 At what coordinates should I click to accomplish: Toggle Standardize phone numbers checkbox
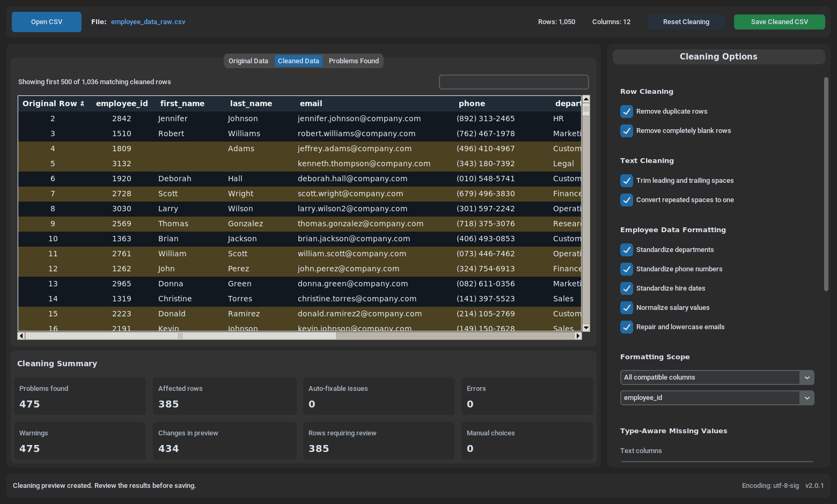click(x=627, y=269)
